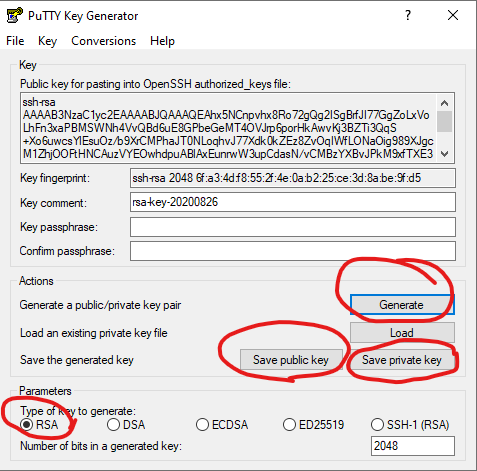Click Save public key button
This screenshot has height=471, width=477.
[x=291, y=360]
